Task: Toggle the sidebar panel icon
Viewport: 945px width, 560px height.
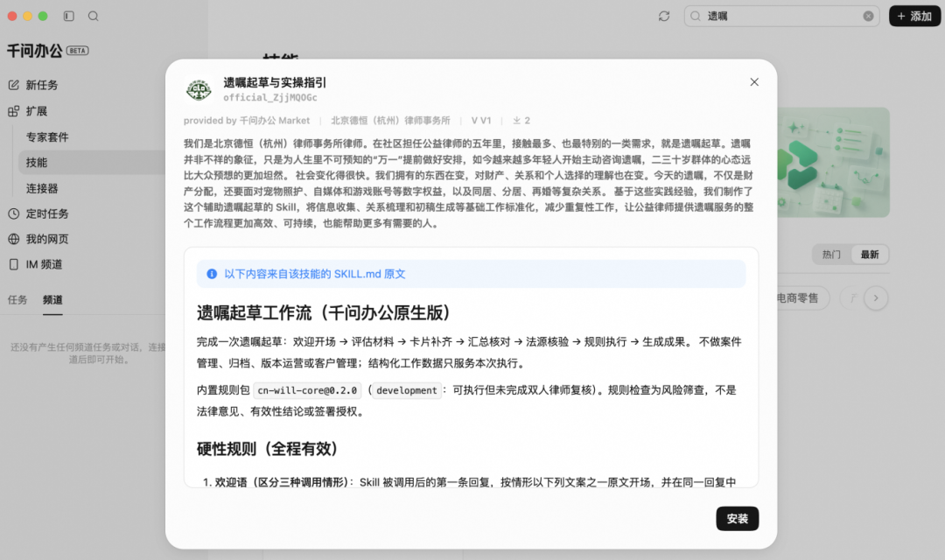Action: tap(69, 17)
